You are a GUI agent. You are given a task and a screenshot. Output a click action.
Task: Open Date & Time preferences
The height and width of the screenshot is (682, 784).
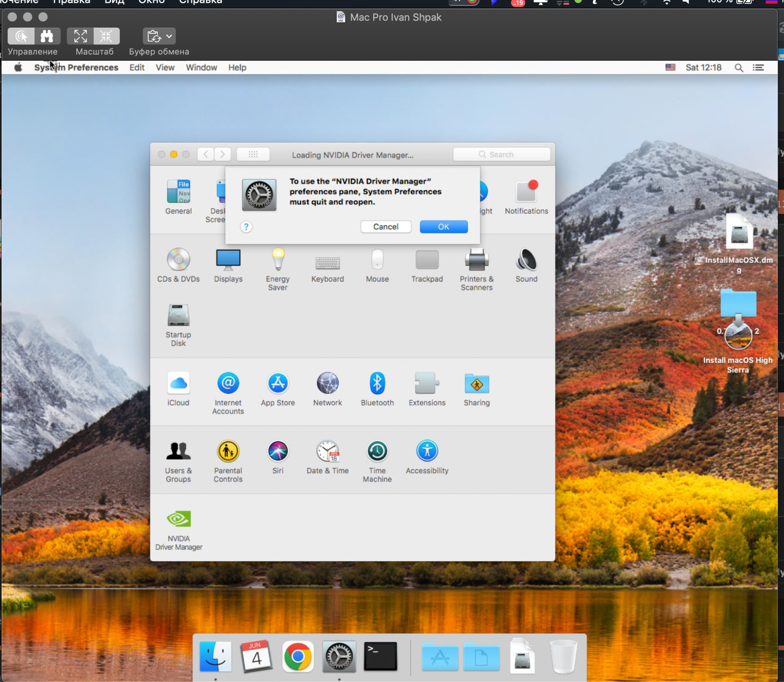[327, 457]
